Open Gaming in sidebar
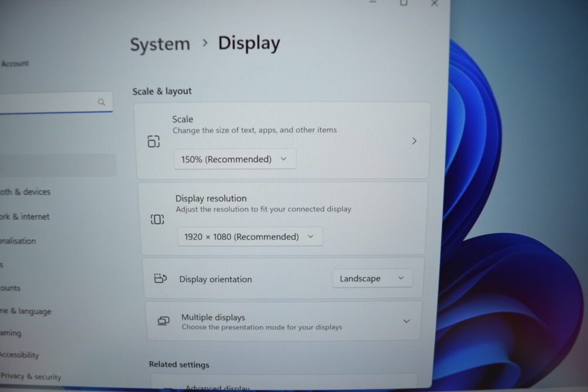The image size is (588, 392). (11, 333)
